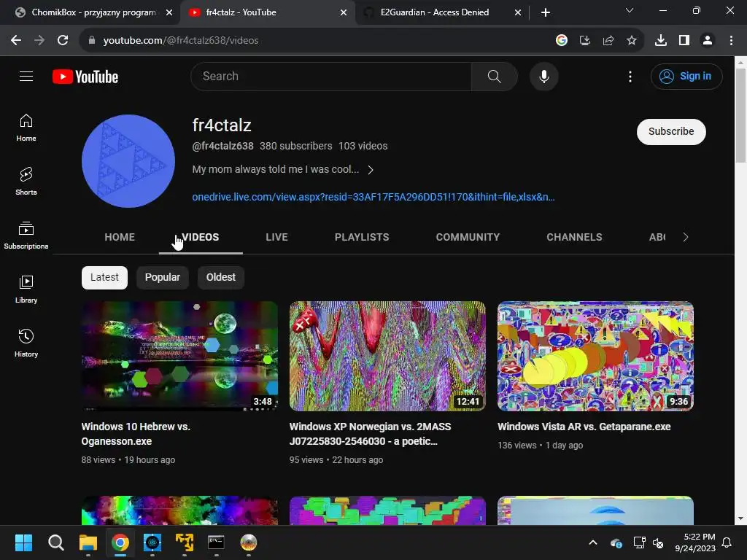
Task: Open Subscriptions in the sidebar
Action: point(26,236)
